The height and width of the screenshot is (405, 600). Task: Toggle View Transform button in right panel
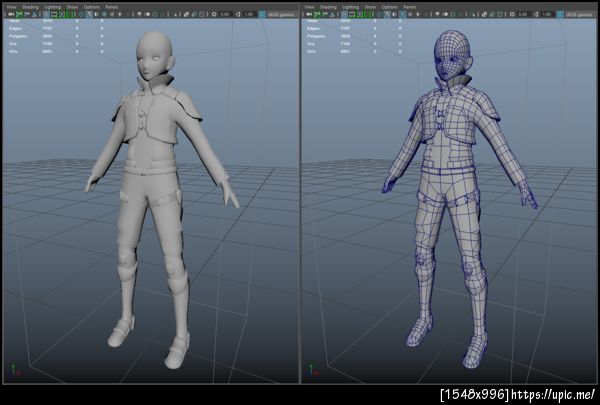[560, 15]
